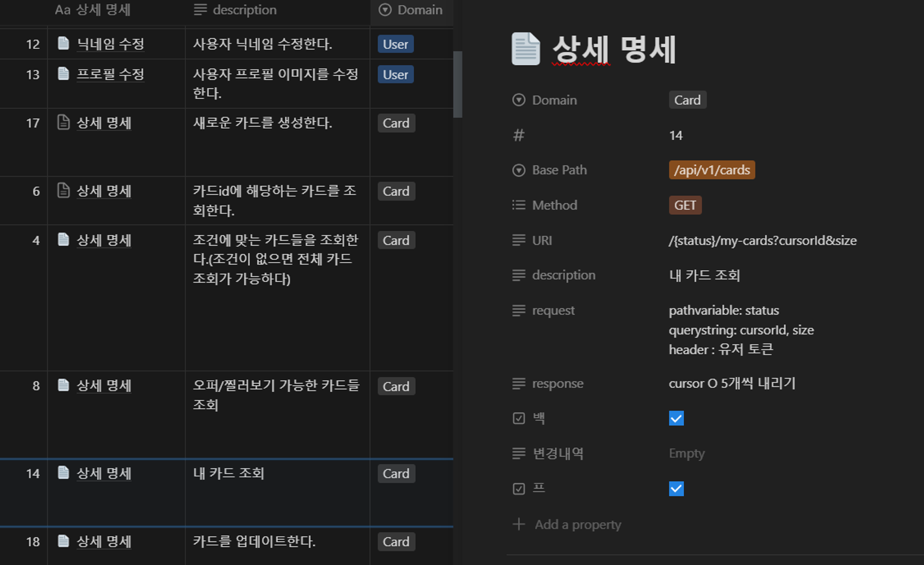Open the GET Method tag selector

click(x=685, y=205)
